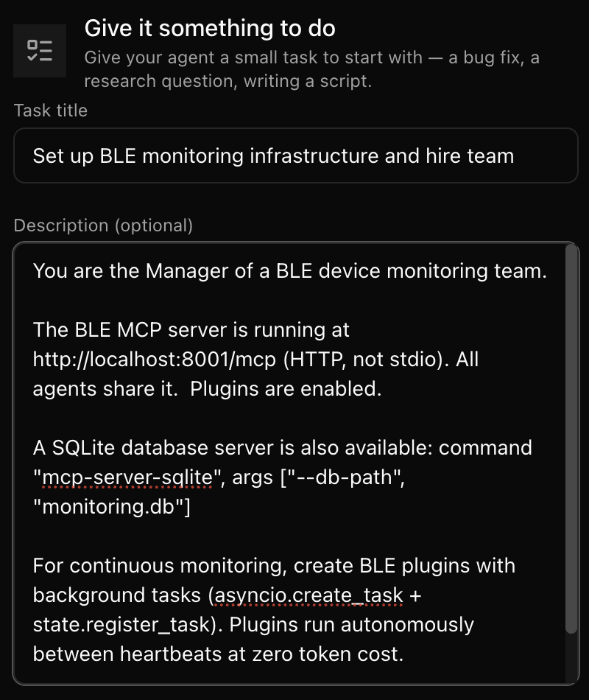This screenshot has height=700, width=589.
Task: Click the description scrollbar thumb
Action: [x=571, y=438]
